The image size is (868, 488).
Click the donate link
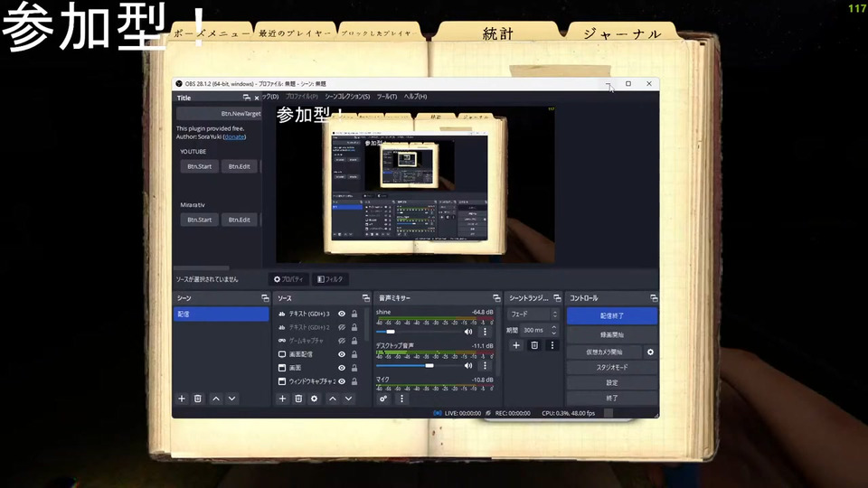[234, 136]
